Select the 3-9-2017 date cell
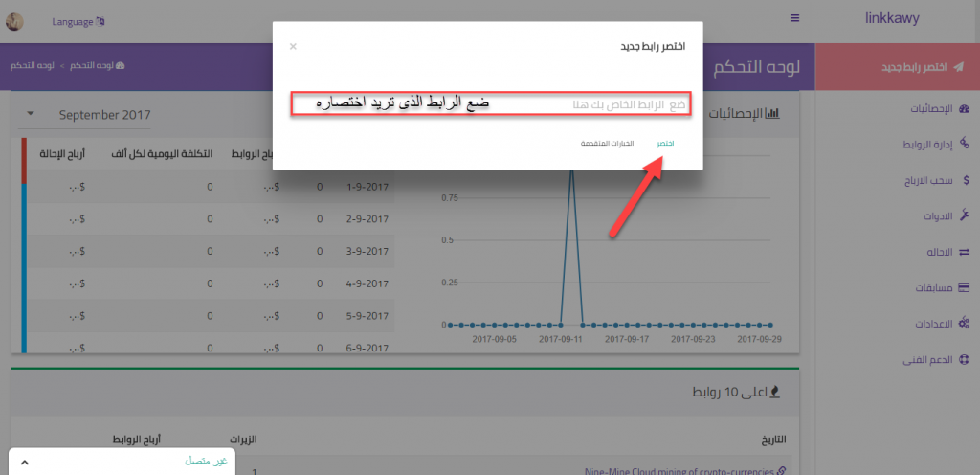The height and width of the screenshot is (475, 980). [367, 251]
